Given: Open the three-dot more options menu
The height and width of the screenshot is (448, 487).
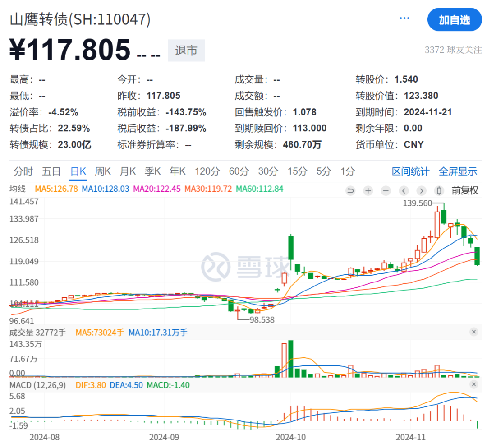Looking at the screenshot, I should tap(404, 18).
